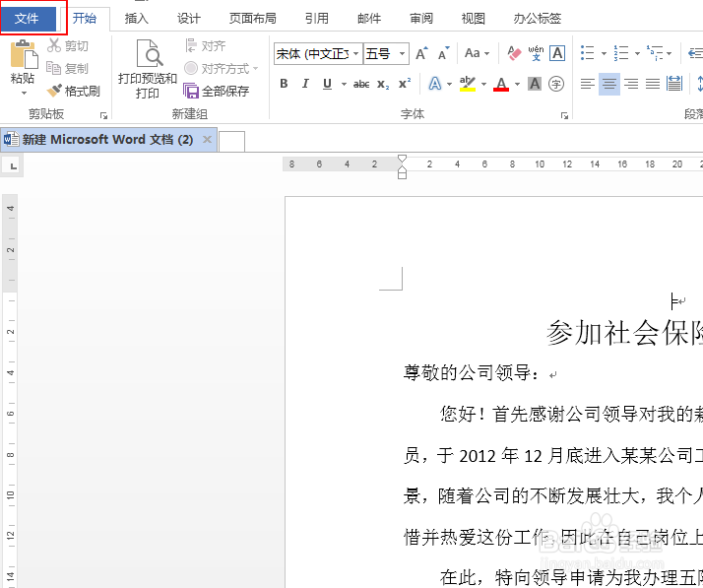Expand the multilevel list dropdown arrow
This screenshot has width=703, height=588.
click(670, 54)
